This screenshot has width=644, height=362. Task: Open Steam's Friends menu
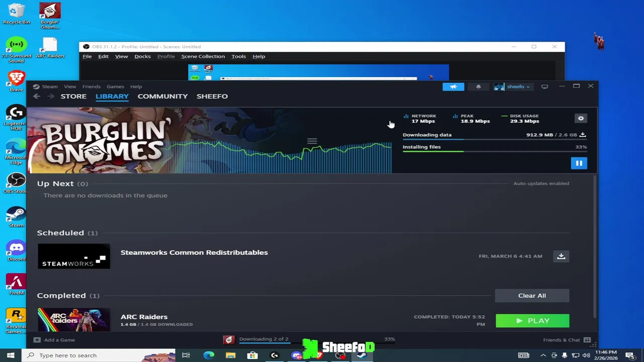click(91, 86)
